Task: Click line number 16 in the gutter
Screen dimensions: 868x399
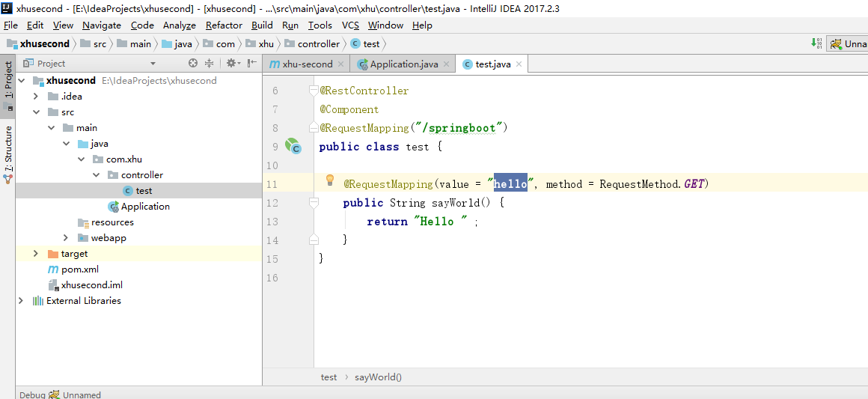Action: pos(272,278)
